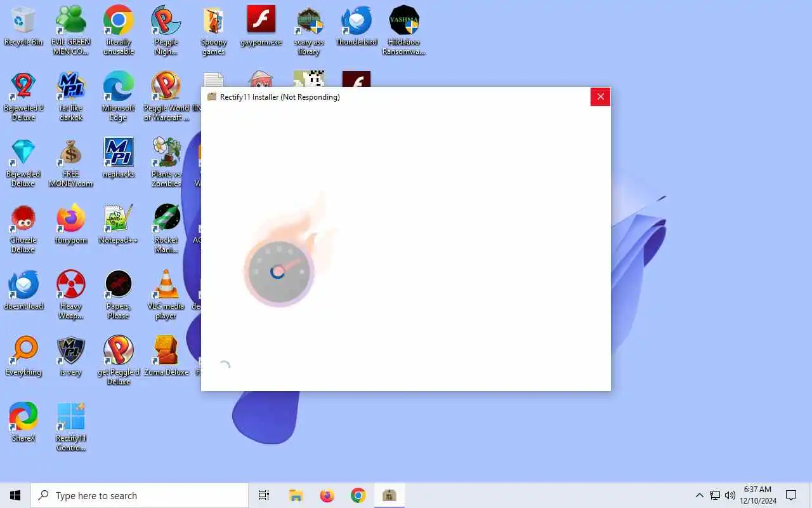The height and width of the screenshot is (508, 812).
Task: Show hidden system tray icons
Action: click(x=699, y=495)
